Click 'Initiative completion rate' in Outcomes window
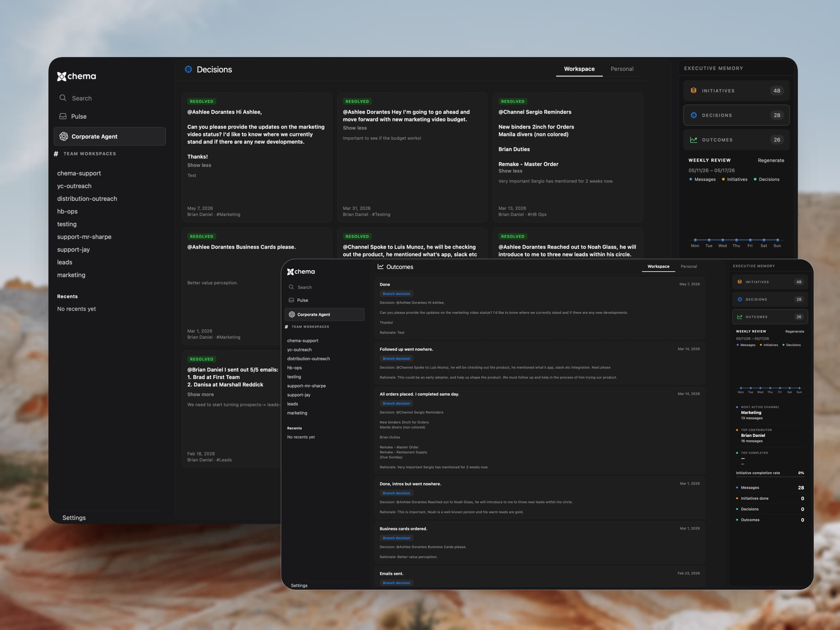840x630 pixels. tap(758, 473)
